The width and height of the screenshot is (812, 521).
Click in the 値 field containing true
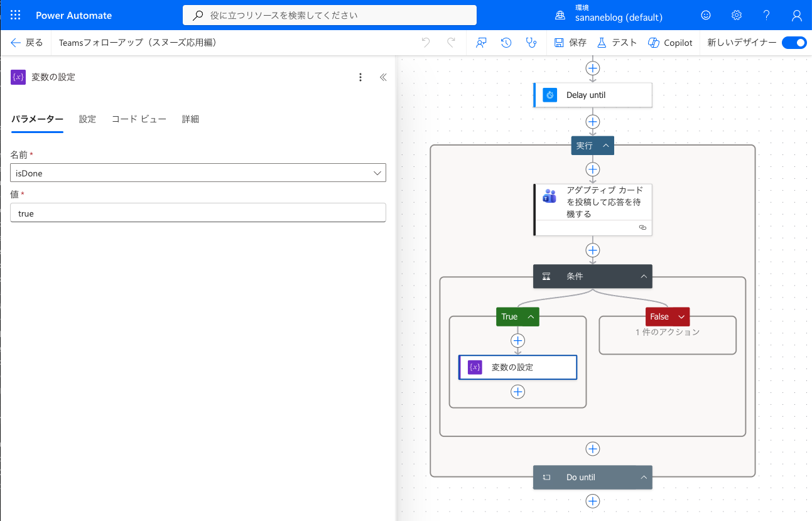pyautogui.click(x=198, y=213)
